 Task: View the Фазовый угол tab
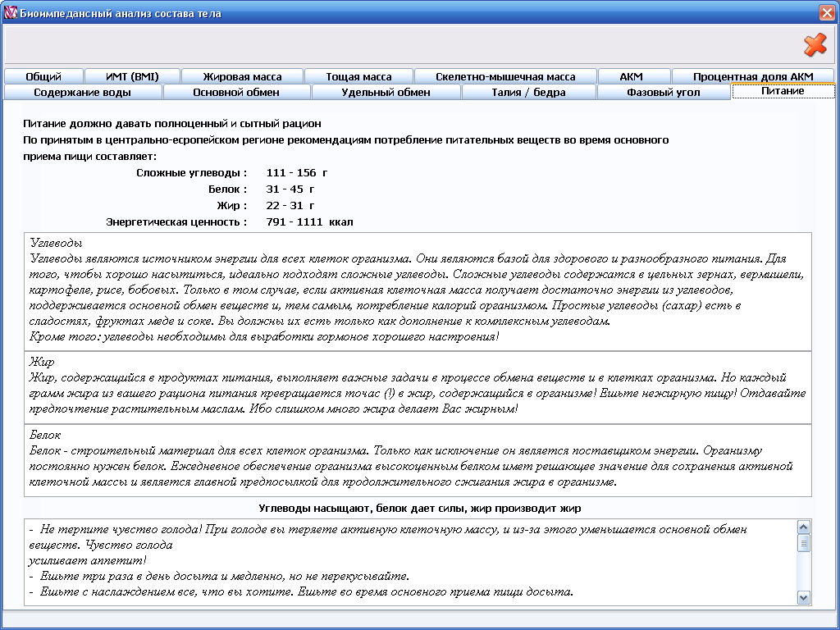pyautogui.click(x=663, y=92)
